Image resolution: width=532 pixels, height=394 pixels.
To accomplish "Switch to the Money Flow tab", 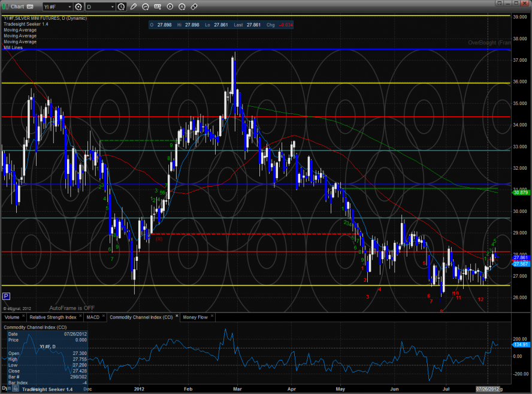I will (195, 317).
